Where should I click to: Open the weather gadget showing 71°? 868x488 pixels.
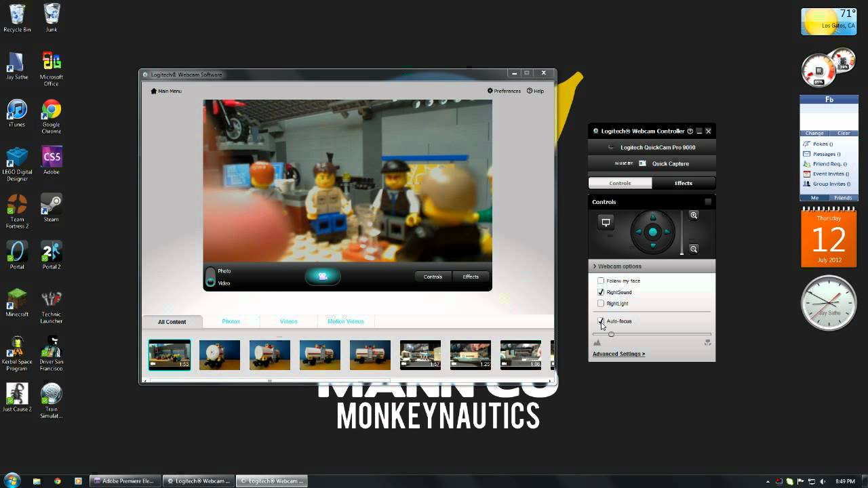coord(829,22)
